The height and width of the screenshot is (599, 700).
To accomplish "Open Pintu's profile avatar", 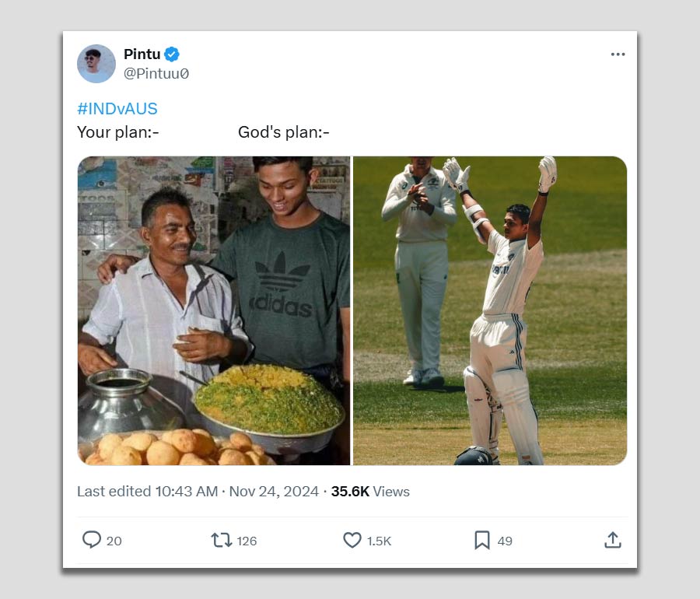I will point(96,64).
